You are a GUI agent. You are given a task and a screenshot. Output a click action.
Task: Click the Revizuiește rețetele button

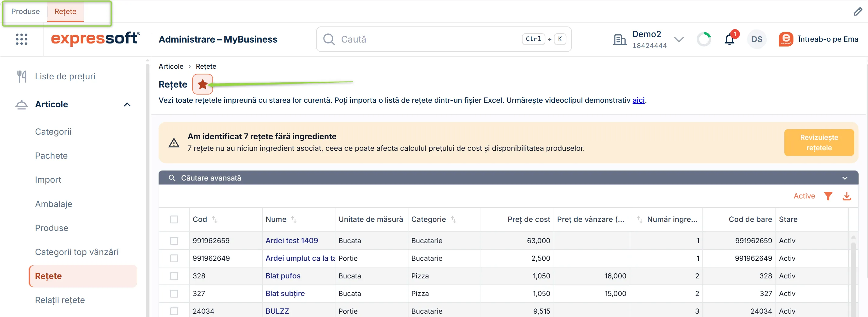[x=818, y=142]
